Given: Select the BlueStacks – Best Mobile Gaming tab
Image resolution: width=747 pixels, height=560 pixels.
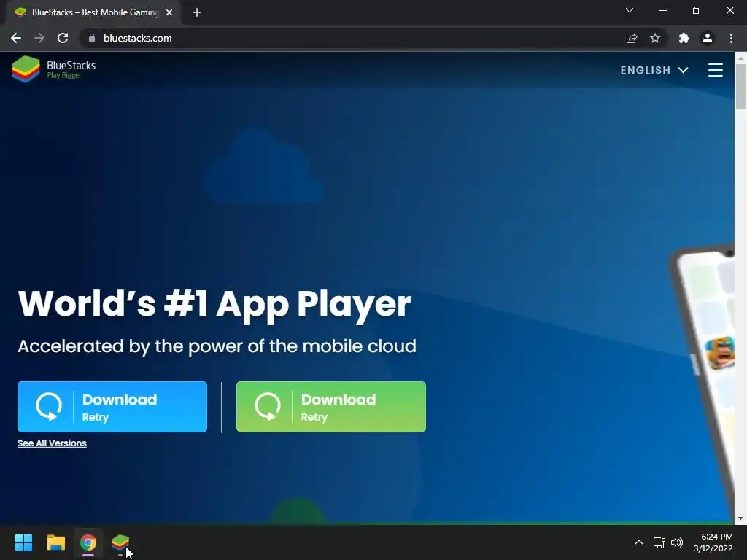Looking at the screenshot, I should point(93,12).
